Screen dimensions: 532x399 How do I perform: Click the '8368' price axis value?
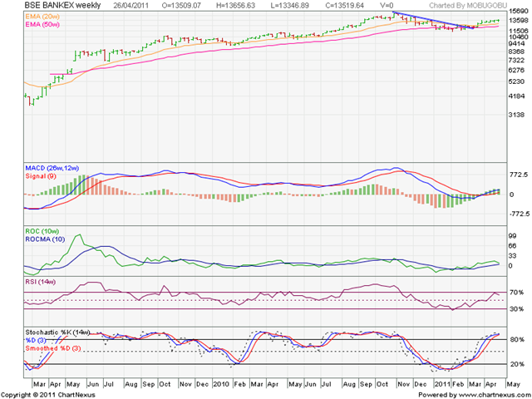click(516, 52)
